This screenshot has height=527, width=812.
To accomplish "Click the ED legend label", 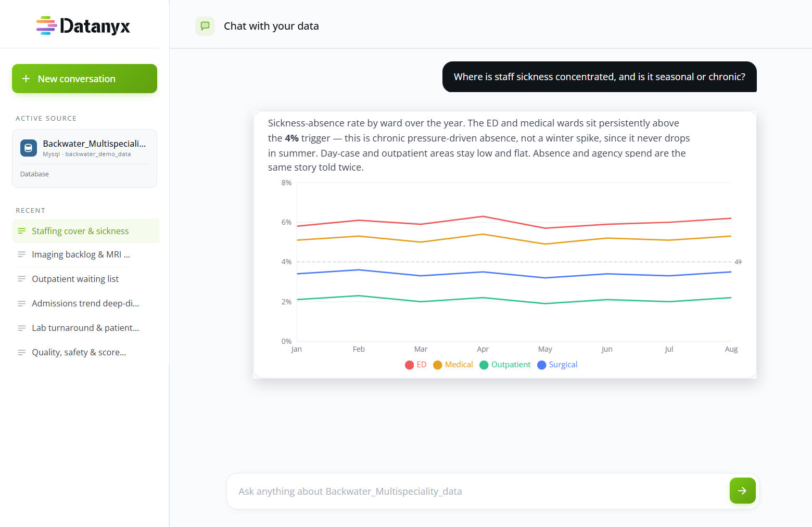I will point(422,365).
